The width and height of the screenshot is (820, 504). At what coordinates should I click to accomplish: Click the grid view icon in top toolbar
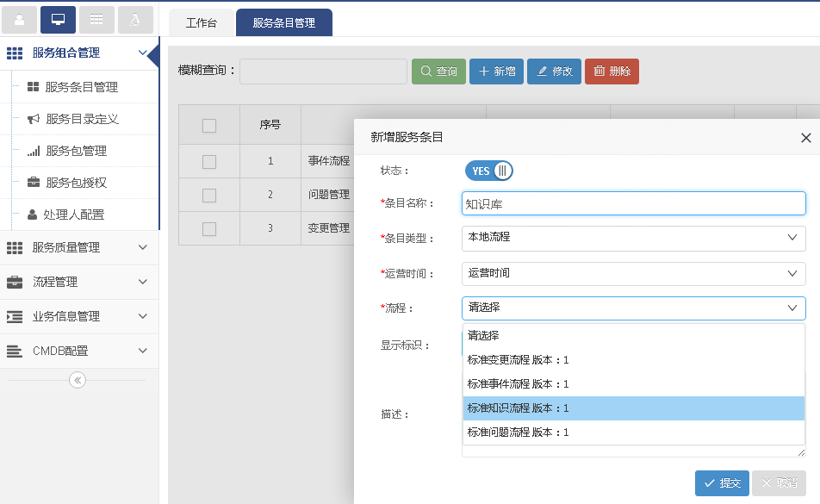pos(96,19)
